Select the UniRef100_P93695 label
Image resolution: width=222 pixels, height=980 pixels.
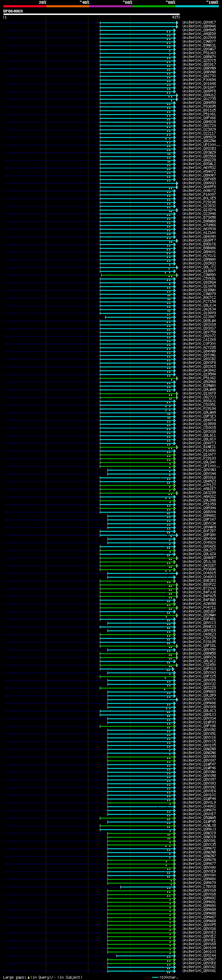[199, 106]
